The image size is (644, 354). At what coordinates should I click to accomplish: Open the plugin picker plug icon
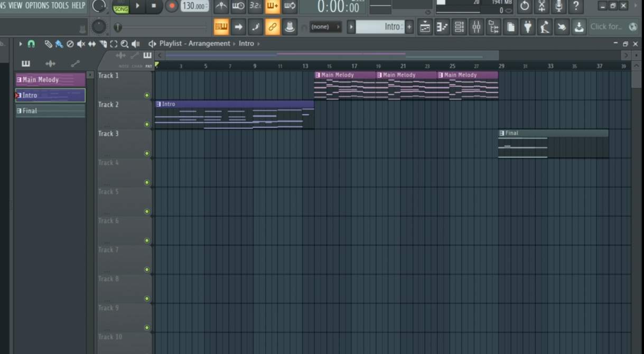(527, 27)
